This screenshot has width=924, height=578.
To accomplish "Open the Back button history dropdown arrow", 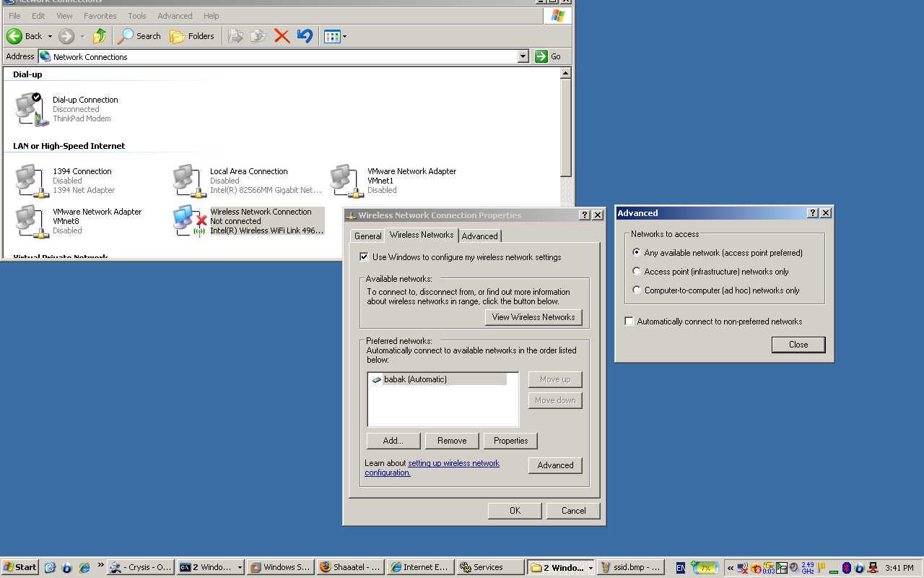I will point(50,36).
